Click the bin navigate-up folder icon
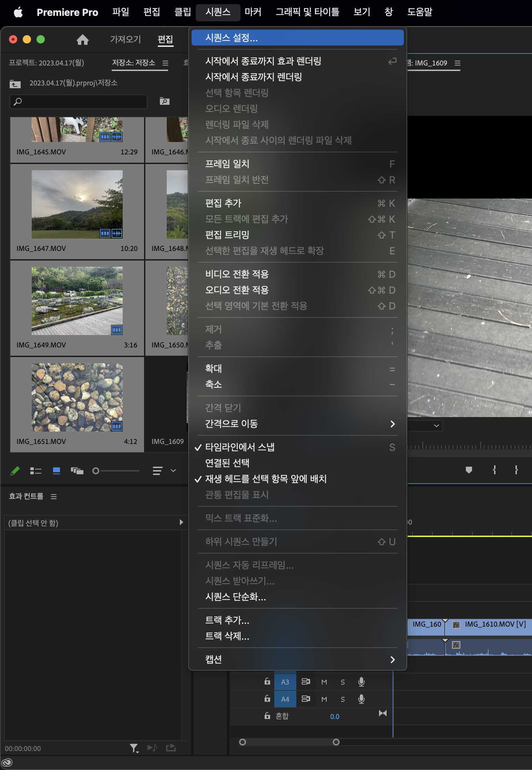This screenshot has height=770, width=532. (15, 84)
